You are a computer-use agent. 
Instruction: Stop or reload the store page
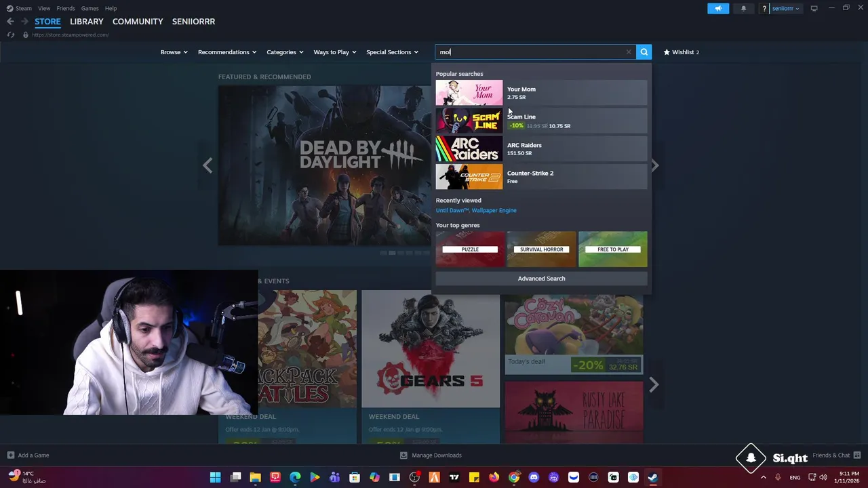point(11,35)
